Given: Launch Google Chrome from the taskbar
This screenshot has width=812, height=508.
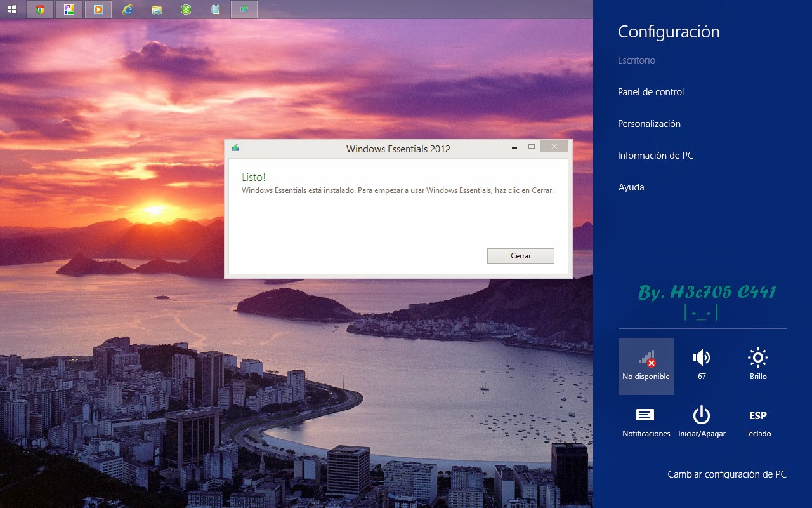Looking at the screenshot, I should 40,10.
